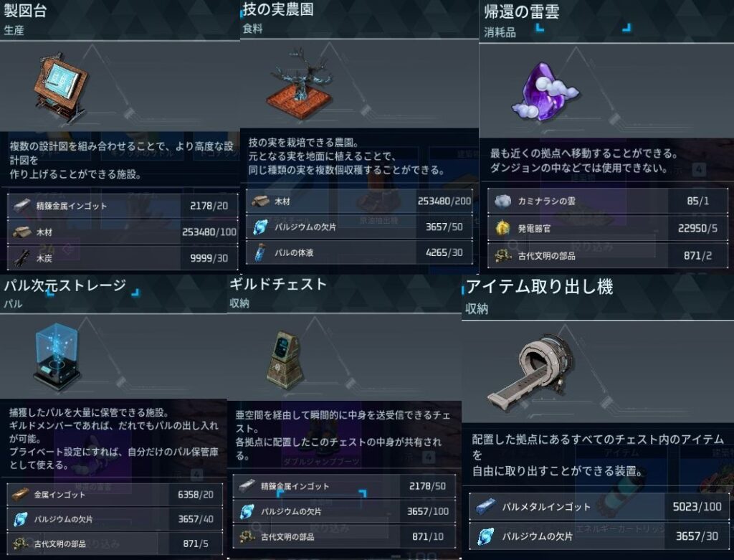Click the パル次元ストレージ title
This screenshot has width=734, height=560.
click(x=65, y=285)
